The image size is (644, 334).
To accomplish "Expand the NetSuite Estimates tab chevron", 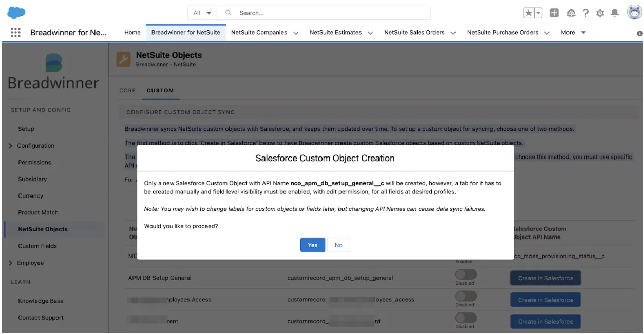I will (x=371, y=33).
